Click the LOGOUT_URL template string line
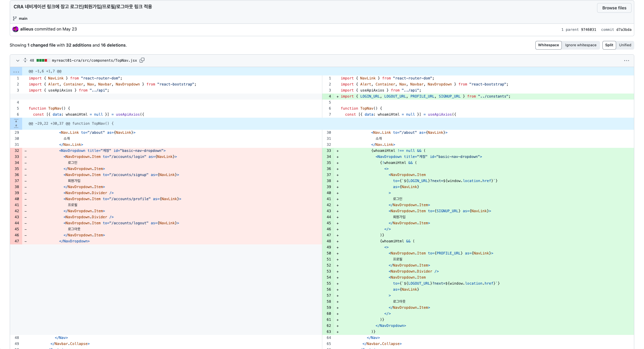 click(x=446, y=284)
